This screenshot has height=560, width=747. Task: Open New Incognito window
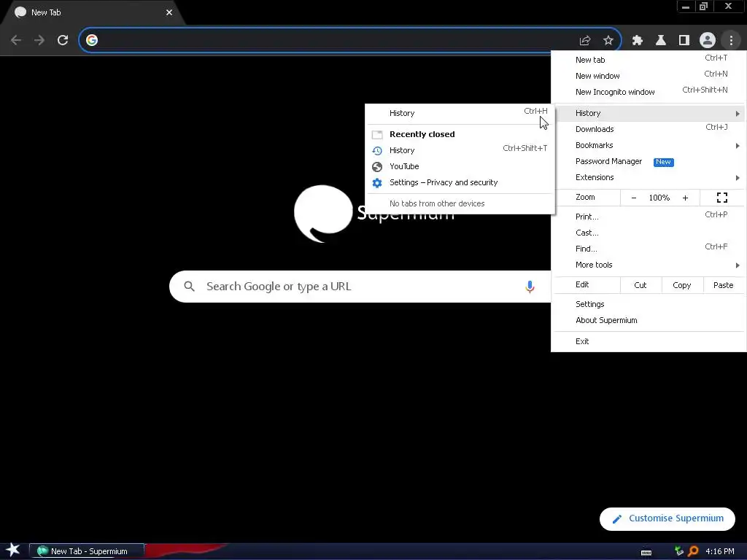click(649, 92)
